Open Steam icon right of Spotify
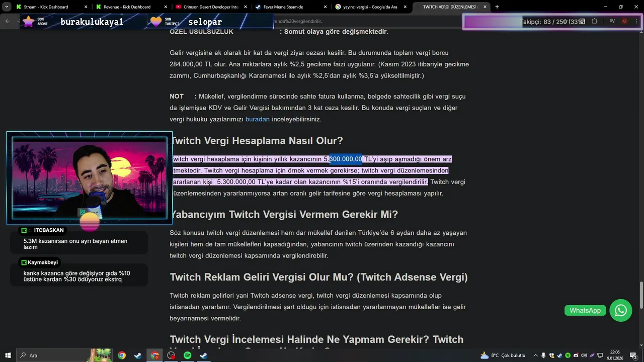The height and width of the screenshot is (362, 644). (204, 355)
